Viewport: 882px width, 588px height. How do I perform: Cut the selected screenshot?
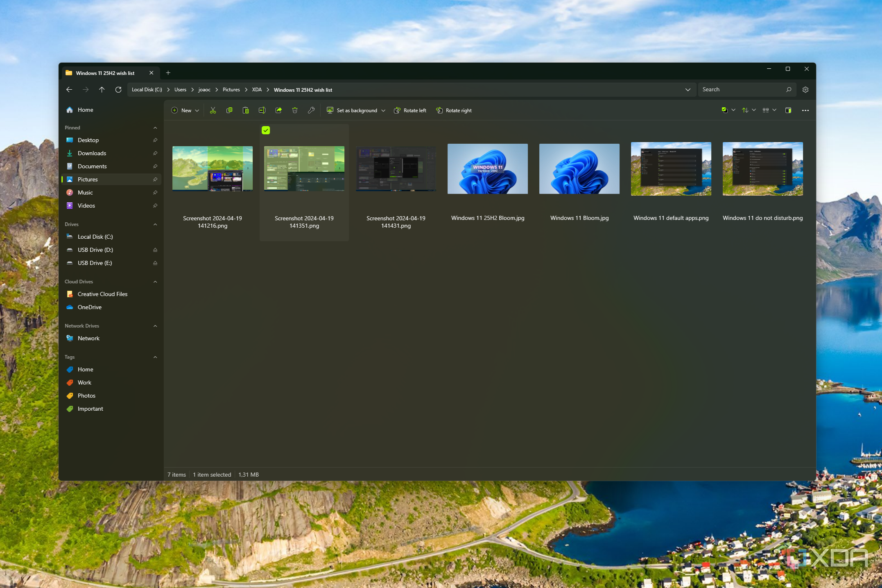(213, 110)
